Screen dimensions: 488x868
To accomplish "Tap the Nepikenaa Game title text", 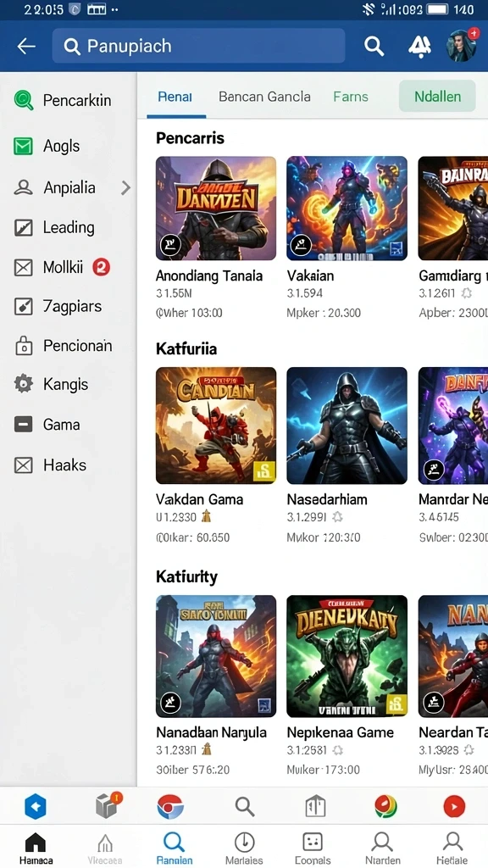I will [341, 732].
